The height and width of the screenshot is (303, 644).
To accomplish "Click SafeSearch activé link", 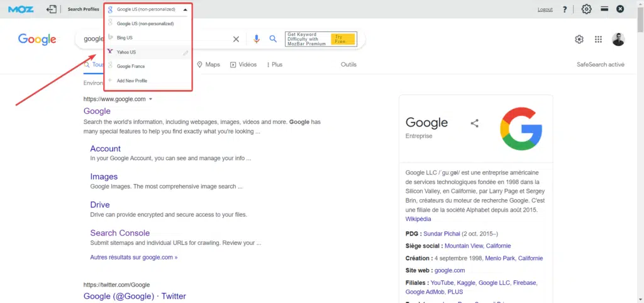I will (601, 64).
